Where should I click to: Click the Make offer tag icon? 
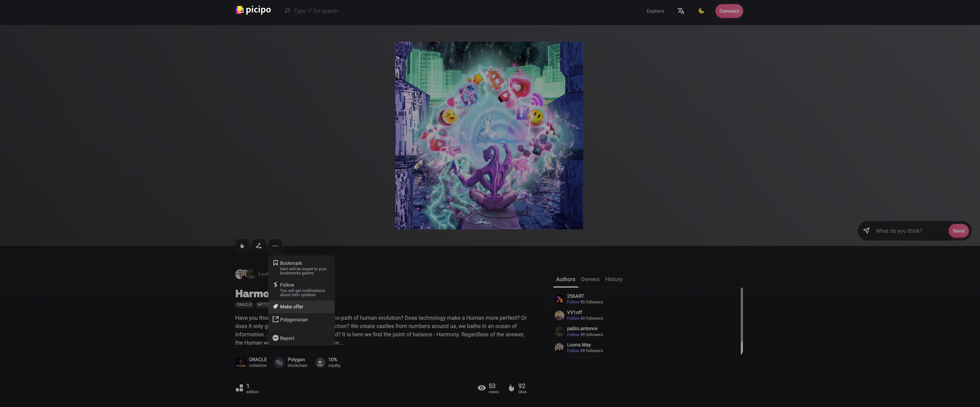(x=275, y=306)
